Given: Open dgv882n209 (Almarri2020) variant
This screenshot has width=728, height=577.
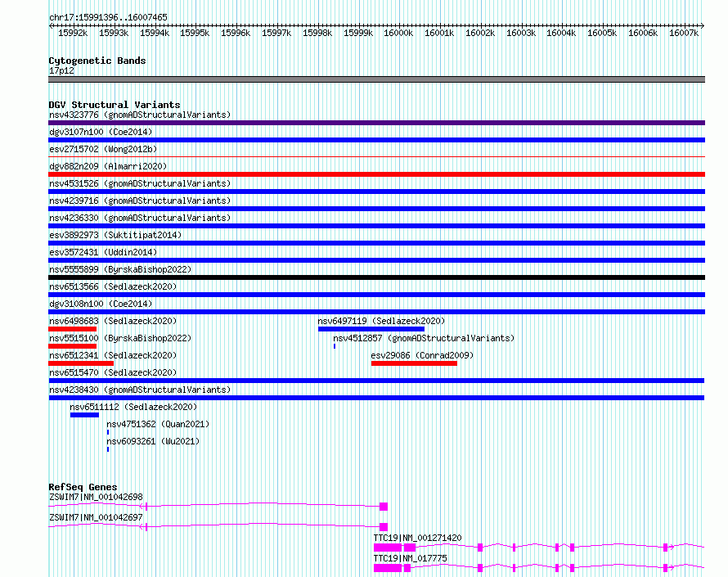Looking at the screenshot, I should tap(108, 166).
